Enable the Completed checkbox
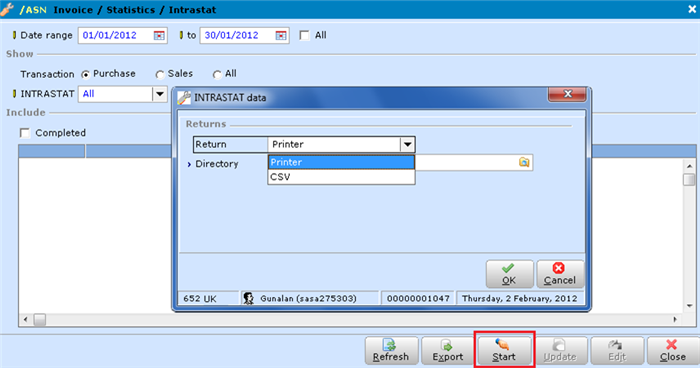Image resolution: width=700 pixels, height=368 pixels. pos(25,133)
